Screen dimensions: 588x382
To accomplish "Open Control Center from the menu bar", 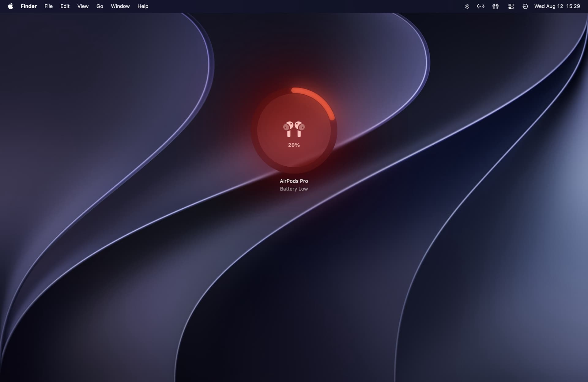I will pos(511,6).
